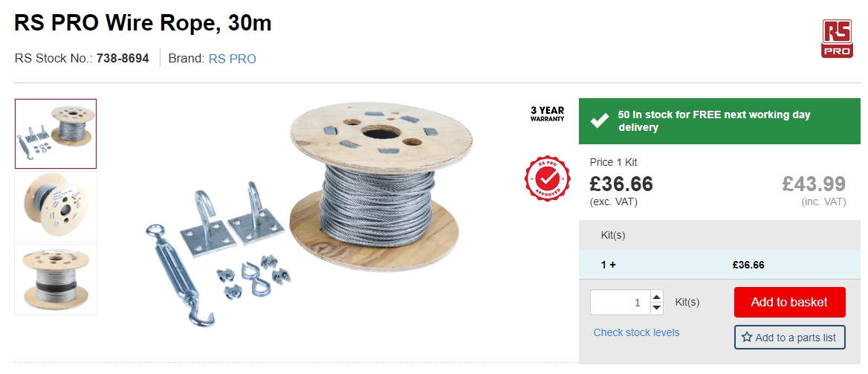Select the 1+ price break row

point(719,265)
